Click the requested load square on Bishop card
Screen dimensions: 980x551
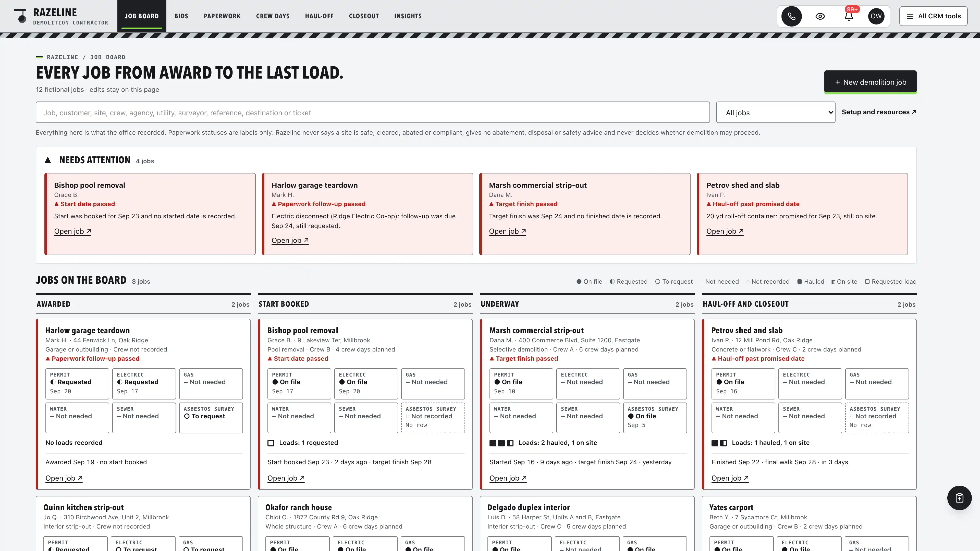pyautogui.click(x=271, y=443)
